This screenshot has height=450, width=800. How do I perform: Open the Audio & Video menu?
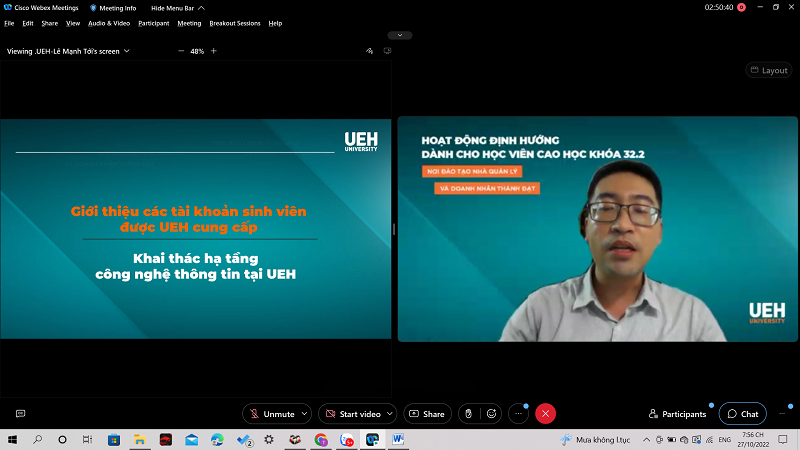pos(109,23)
